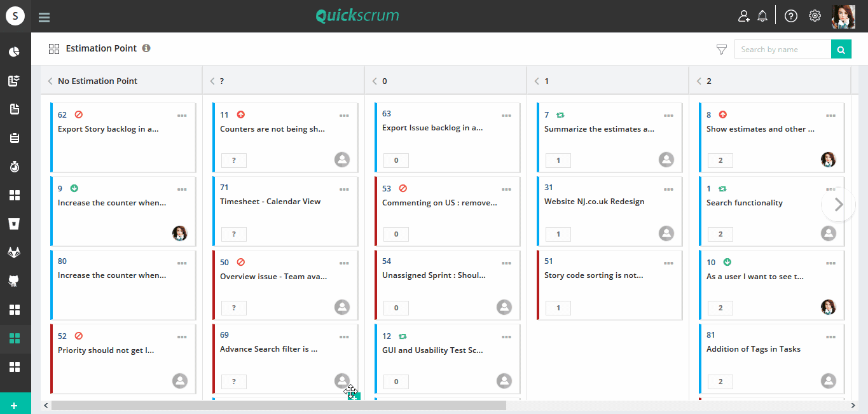Image resolution: width=868 pixels, height=414 pixels.
Task: Click the add user icon in the top bar
Action: click(743, 15)
